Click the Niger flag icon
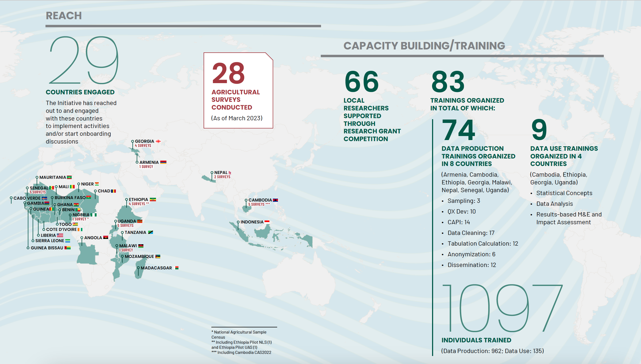The height and width of the screenshot is (364, 641). point(97,184)
